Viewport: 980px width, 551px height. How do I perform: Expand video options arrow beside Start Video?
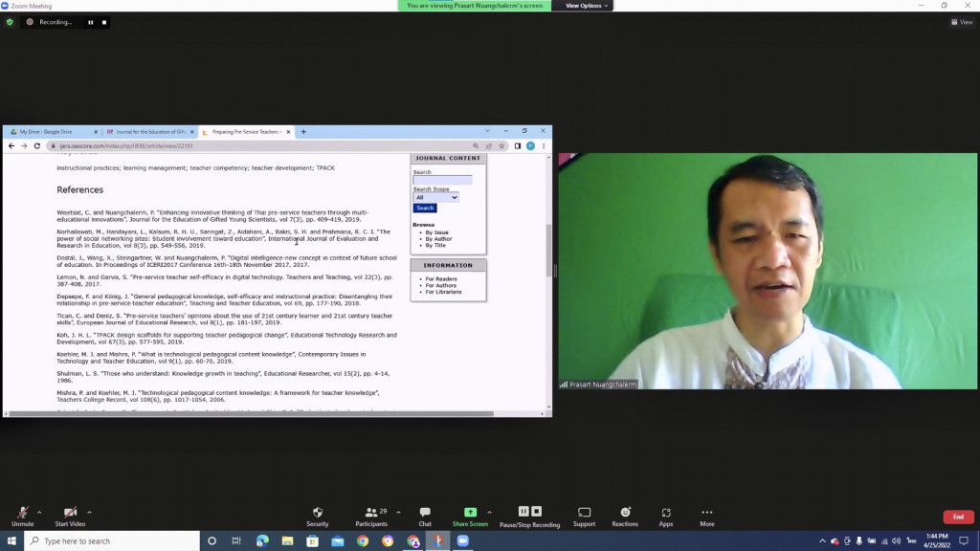tap(89, 512)
